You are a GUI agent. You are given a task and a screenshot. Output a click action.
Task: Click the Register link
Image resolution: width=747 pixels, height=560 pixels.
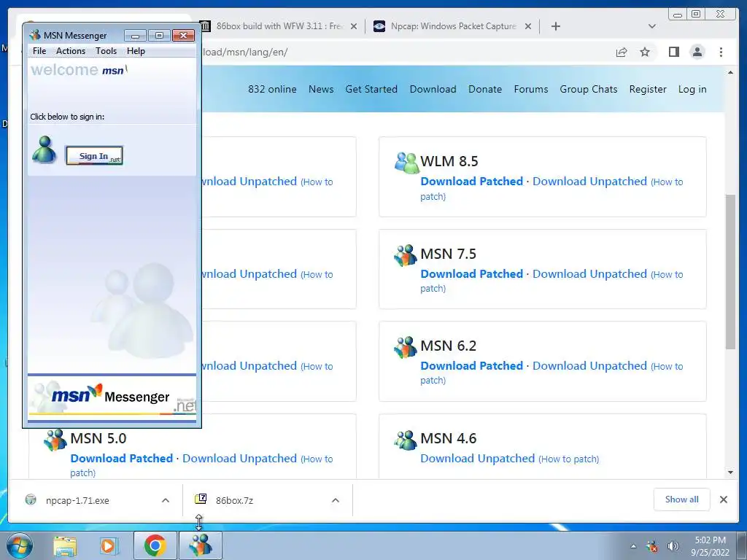point(648,89)
